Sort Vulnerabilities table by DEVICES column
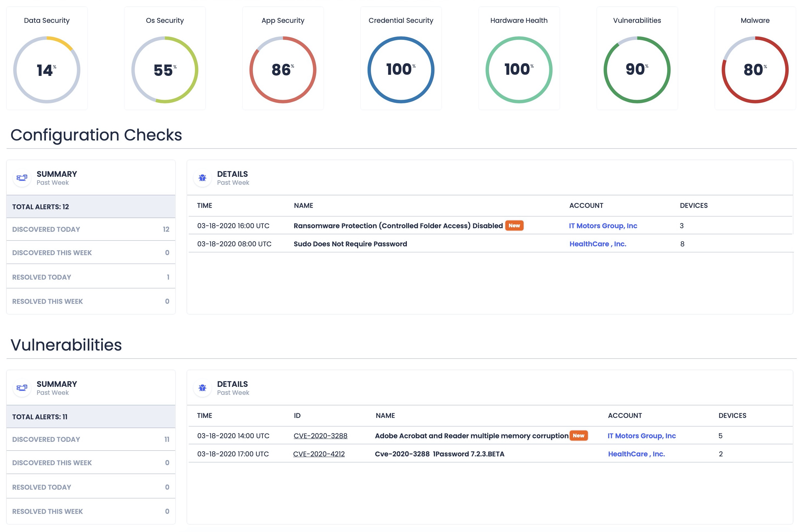 point(732,416)
